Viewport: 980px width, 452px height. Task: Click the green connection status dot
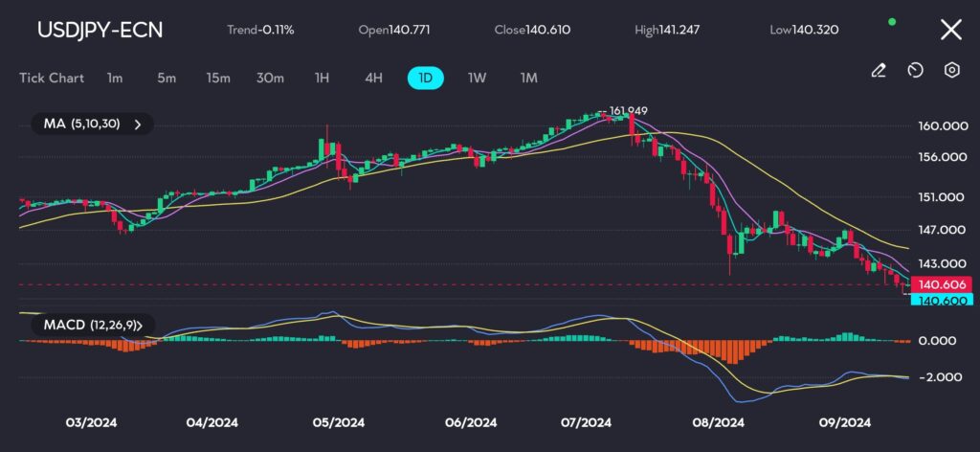[x=892, y=21]
